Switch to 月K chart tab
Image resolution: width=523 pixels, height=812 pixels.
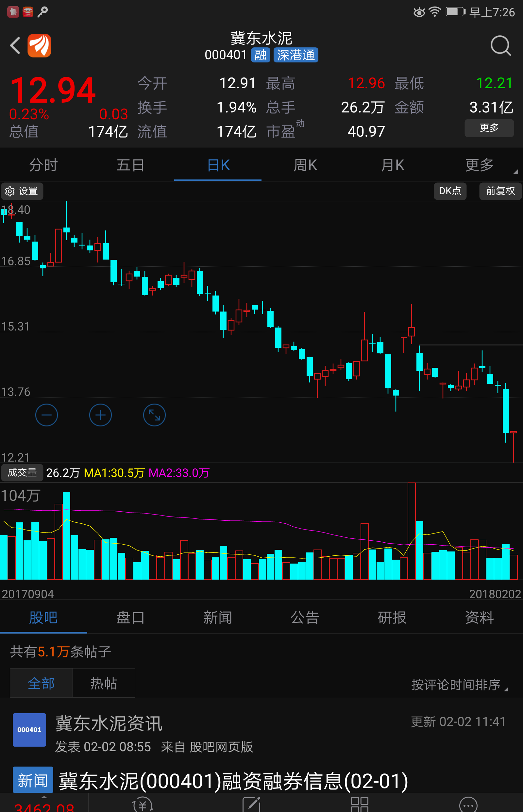point(392,165)
